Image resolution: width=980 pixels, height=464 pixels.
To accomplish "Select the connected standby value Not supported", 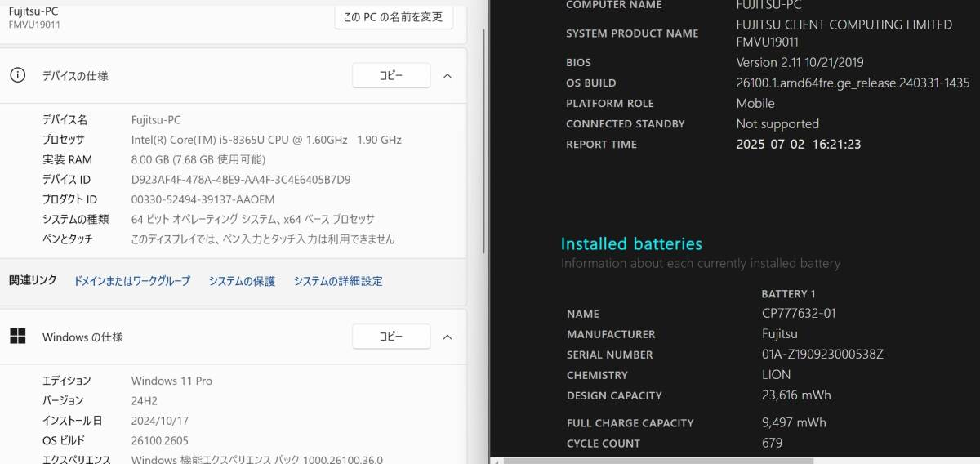I will coord(777,123).
